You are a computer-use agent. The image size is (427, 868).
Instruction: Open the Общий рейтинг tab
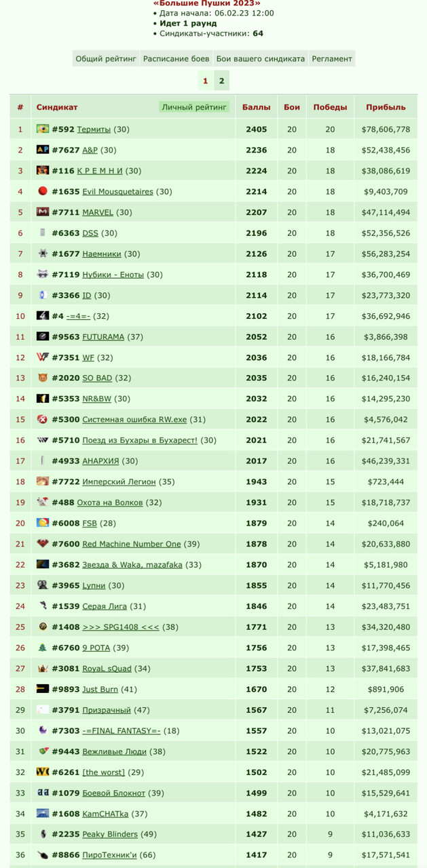click(x=106, y=59)
